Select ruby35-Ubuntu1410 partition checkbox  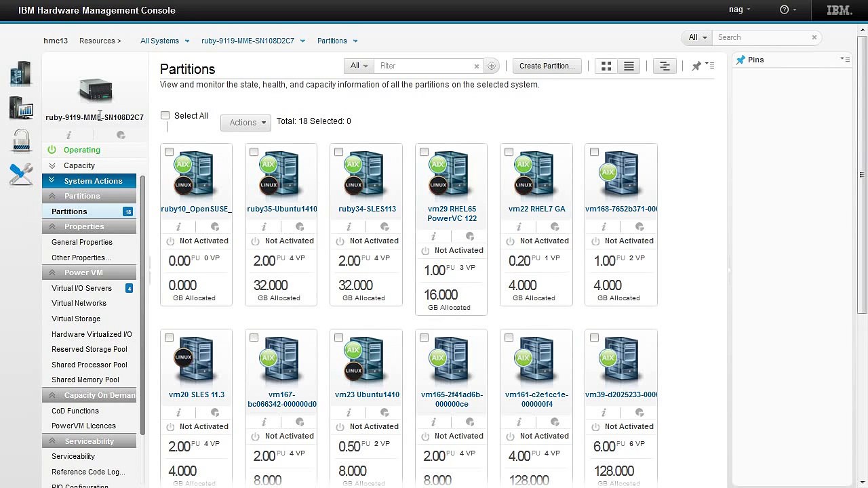coord(254,152)
